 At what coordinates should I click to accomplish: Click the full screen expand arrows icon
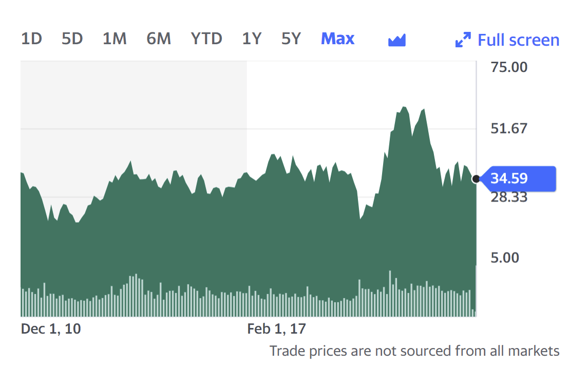click(463, 40)
